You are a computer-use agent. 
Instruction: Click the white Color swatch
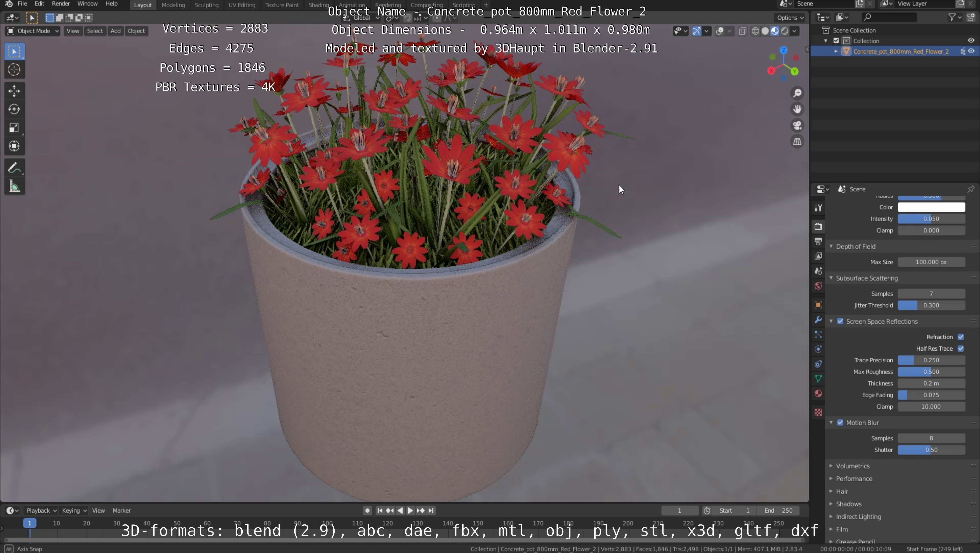coord(931,207)
